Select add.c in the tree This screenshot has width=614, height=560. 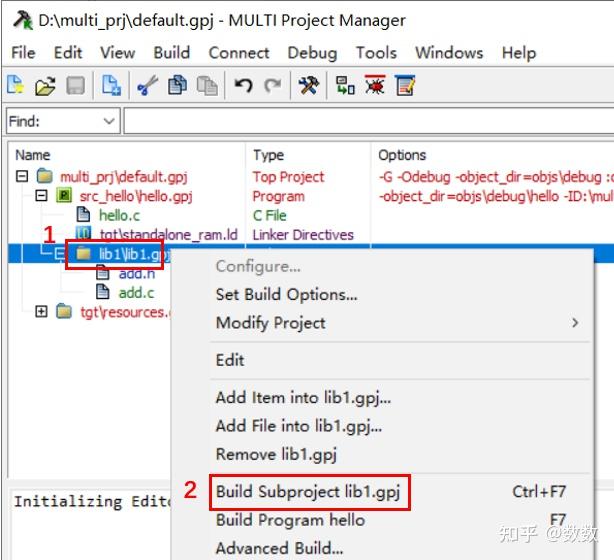(136, 293)
